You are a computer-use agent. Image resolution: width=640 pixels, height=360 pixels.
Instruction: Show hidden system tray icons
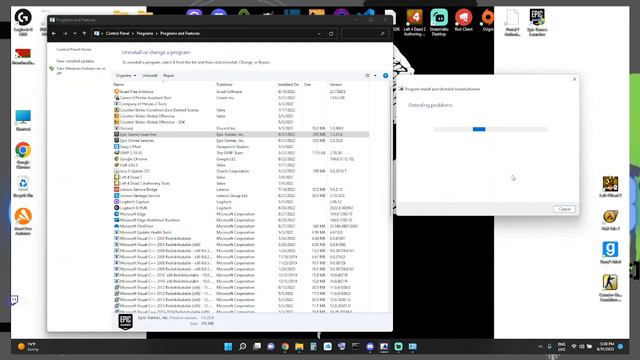(x=540, y=347)
